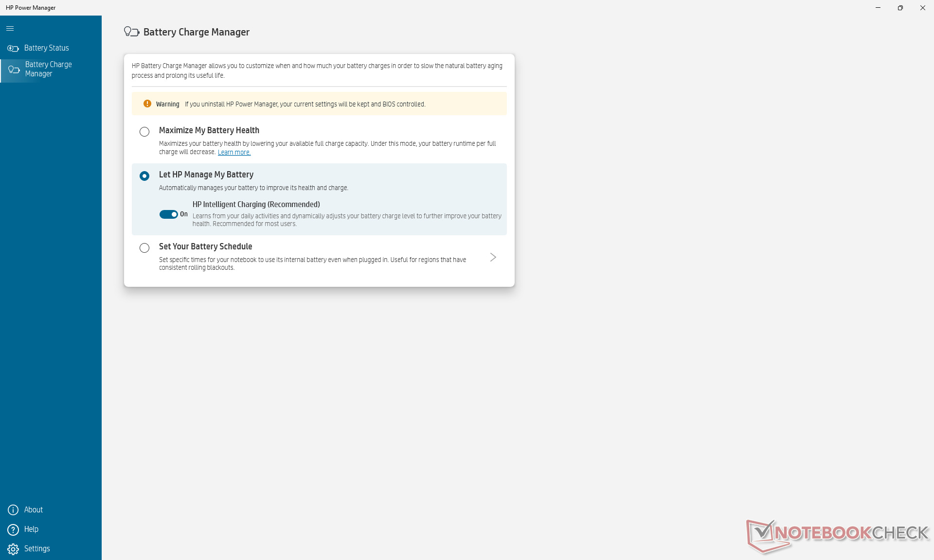Image resolution: width=934 pixels, height=560 pixels.
Task: Expand battery schedule with chevron arrow
Action: point(493,257)
